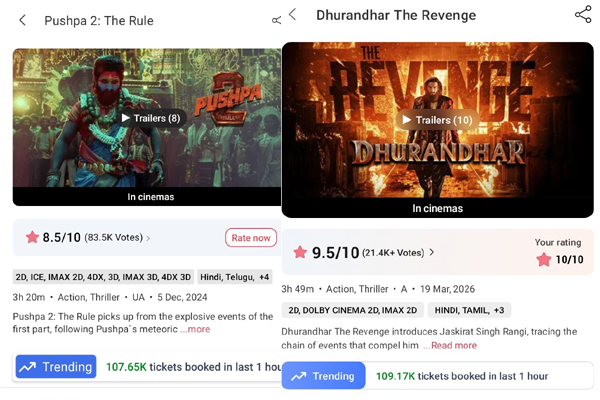Open 83.5K Votes rating details chevron
The width and height of the screenshot is (600, 400).
(148, 238)
